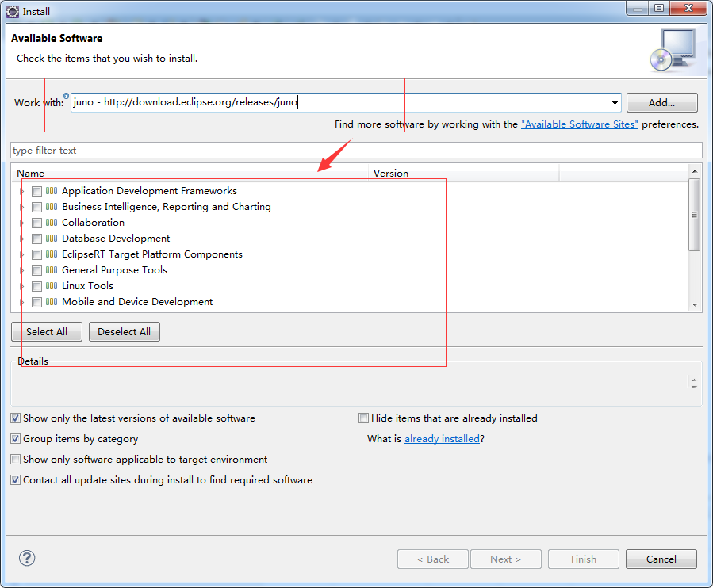Expand Mobile and Device Development node

pos(21,303)
